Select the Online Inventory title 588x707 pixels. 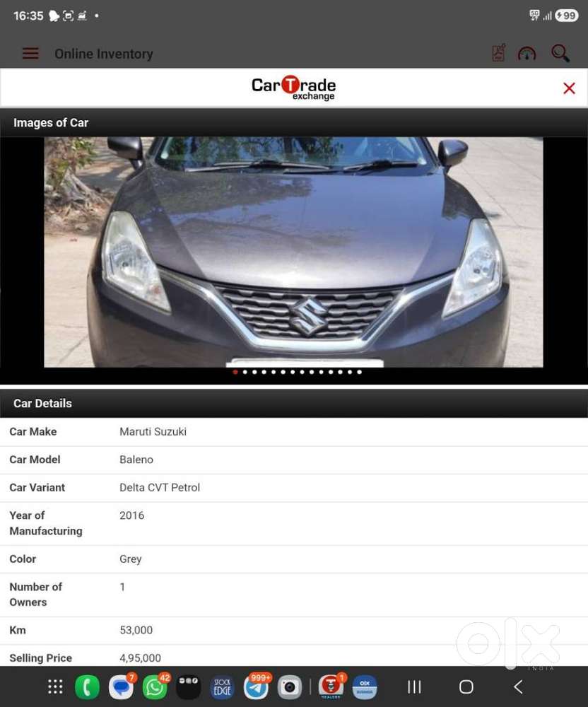pyautogui.click(x=103, y=54)
